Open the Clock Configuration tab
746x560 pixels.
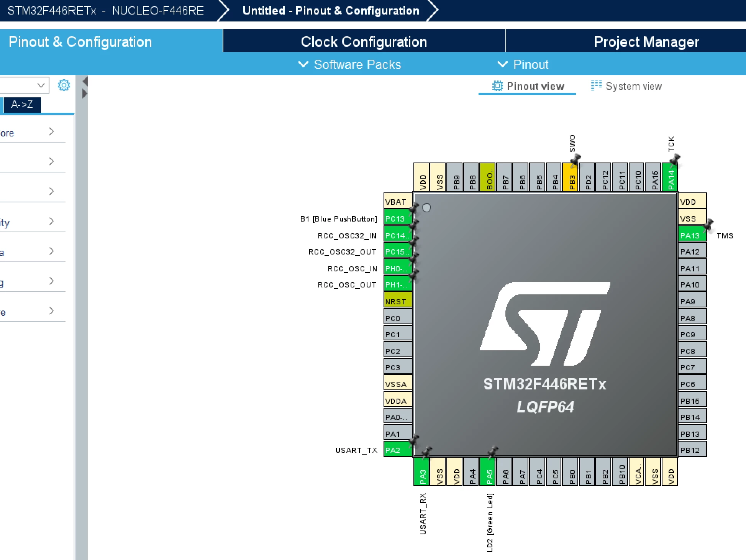(364, 42)
